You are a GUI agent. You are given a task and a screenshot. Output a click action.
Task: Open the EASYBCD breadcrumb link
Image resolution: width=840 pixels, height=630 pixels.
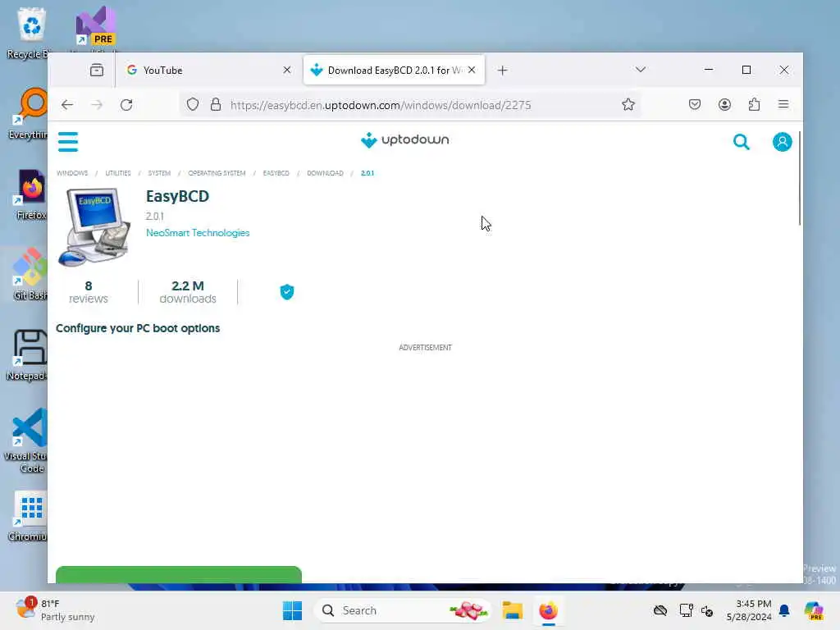tap(276, 173)
